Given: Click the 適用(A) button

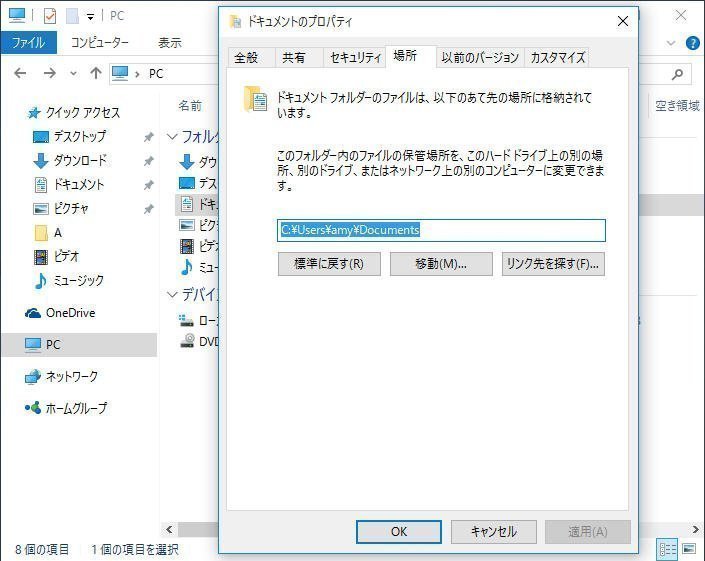Looking at the screenshot, I should 588,532.
